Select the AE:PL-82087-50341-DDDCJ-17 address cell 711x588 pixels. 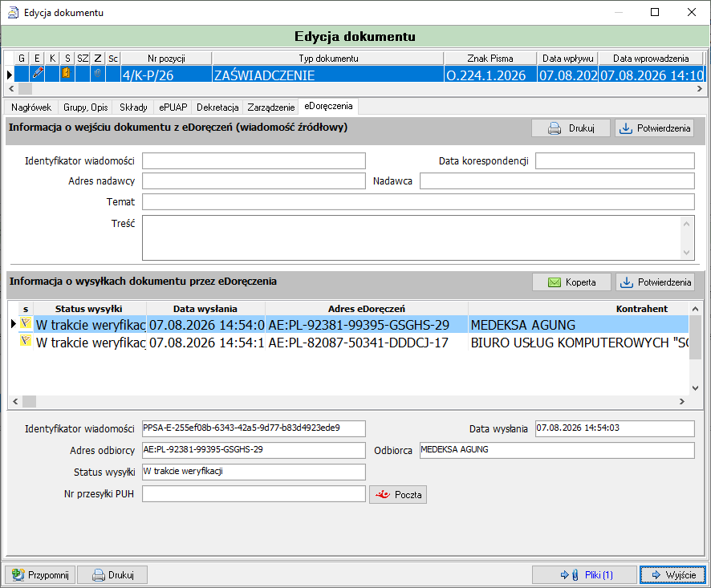[x=367, y=343]
